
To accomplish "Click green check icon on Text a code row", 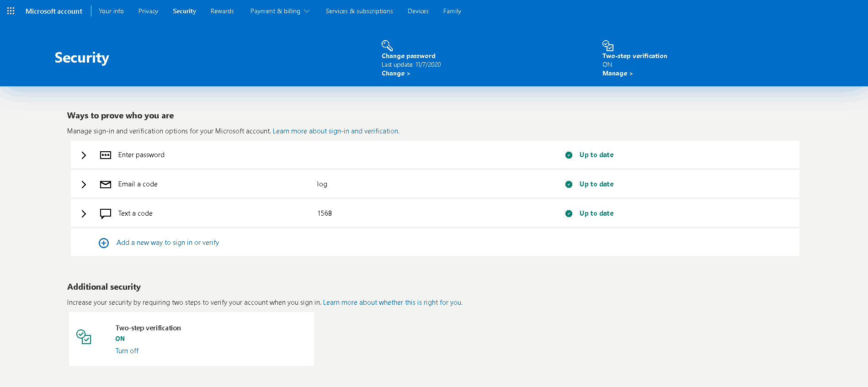I will pos(569,213).
